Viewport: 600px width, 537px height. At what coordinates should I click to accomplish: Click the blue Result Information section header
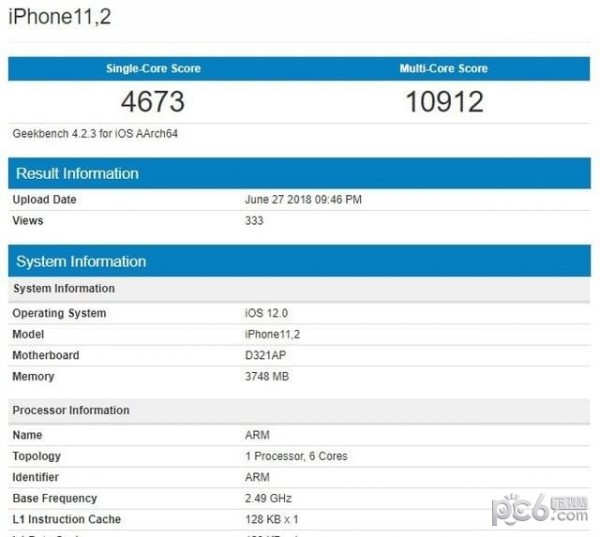(x=77, y=173)
